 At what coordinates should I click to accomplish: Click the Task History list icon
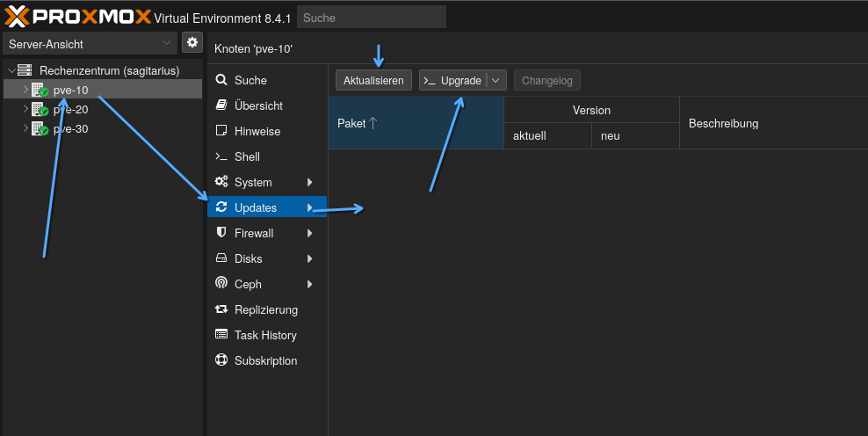coord(221,334)
